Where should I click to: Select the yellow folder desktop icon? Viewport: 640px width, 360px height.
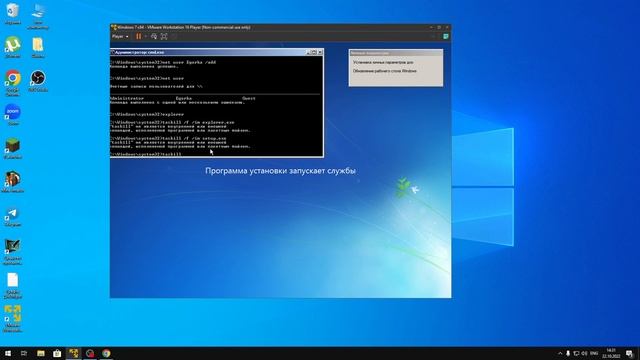[x=38, y=48]
